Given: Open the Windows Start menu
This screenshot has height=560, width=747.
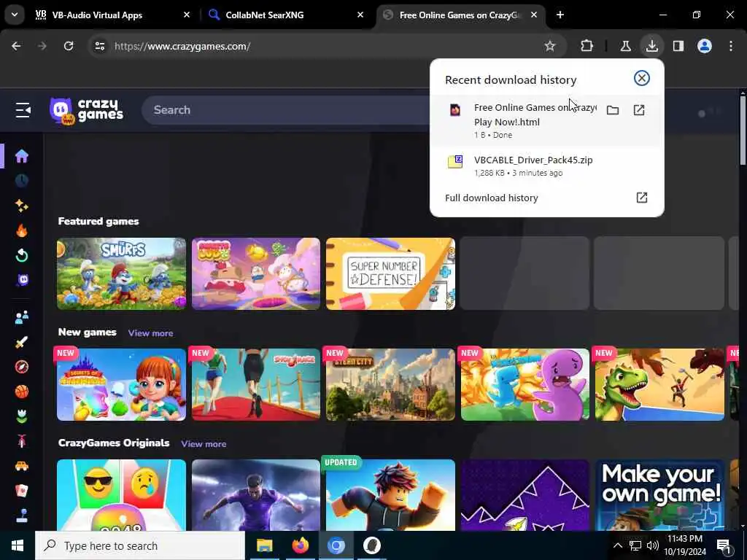Looking at the screenshot, I should click(x=18, y=545).
